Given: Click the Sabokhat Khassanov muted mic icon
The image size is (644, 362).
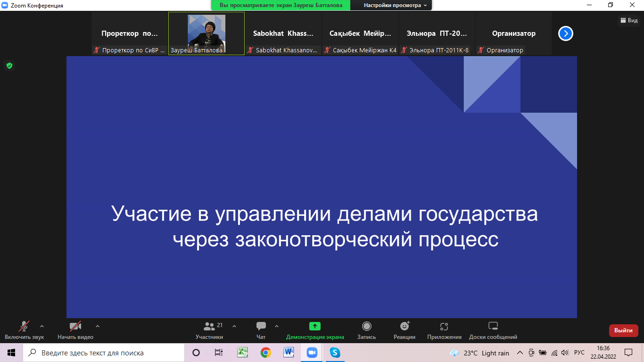Looking at the screenshot, I should click(x=251, y=50).
